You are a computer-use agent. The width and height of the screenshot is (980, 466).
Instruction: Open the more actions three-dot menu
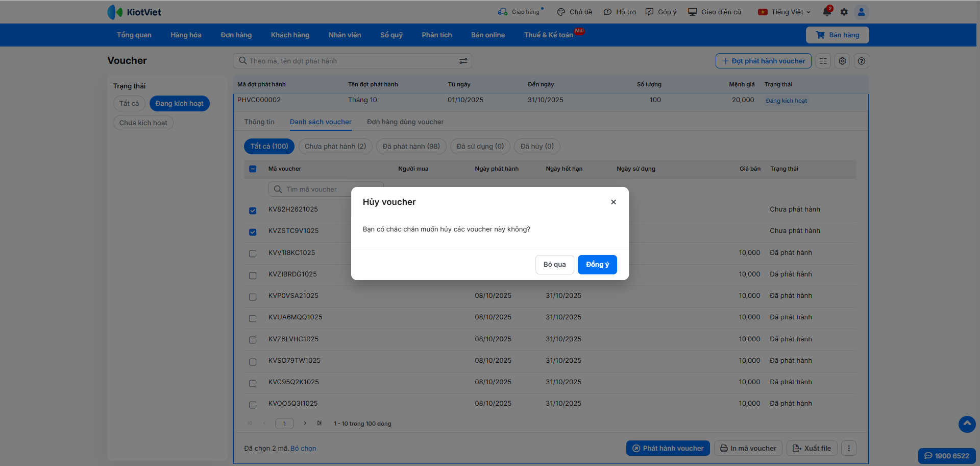coord(849,448)
